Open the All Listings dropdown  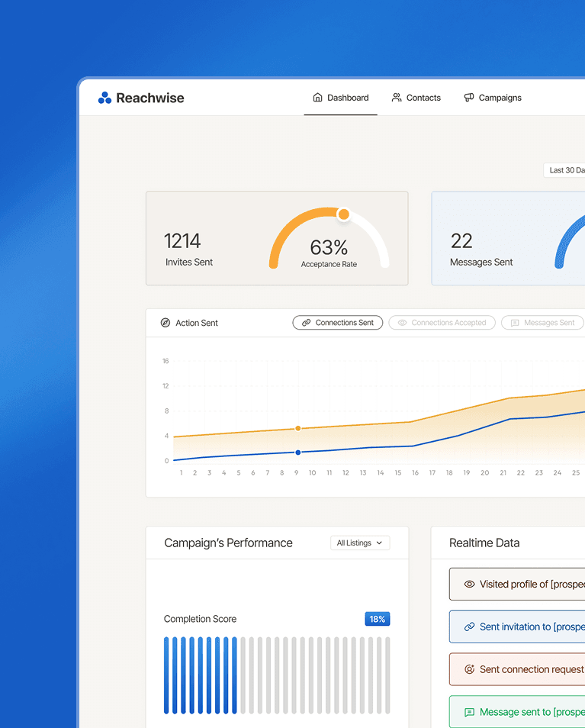tap(360, 543)
